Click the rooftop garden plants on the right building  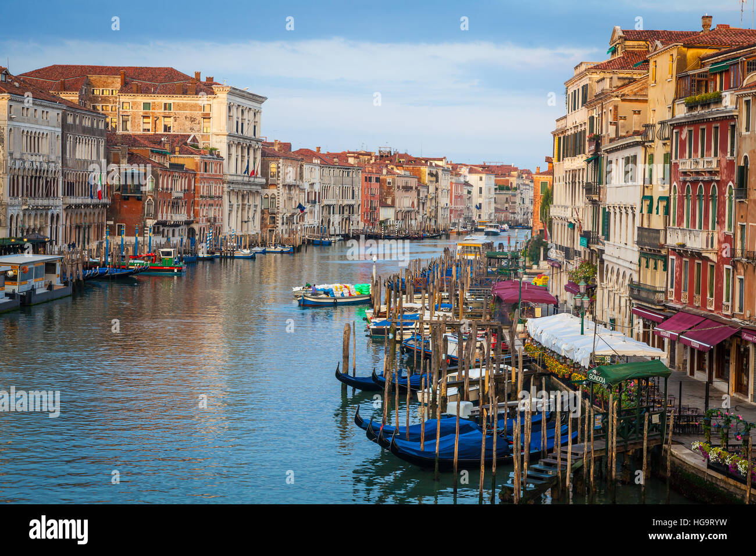pos(703,98)
